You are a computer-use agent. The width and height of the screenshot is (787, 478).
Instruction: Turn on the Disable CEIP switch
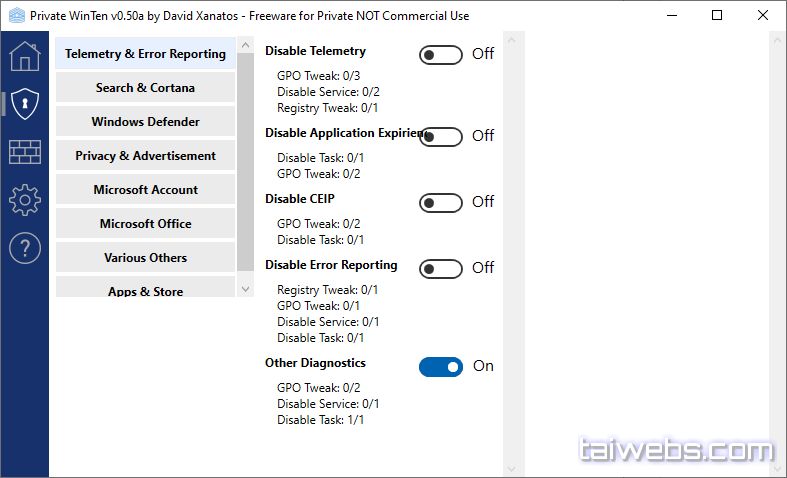point(441,203)
